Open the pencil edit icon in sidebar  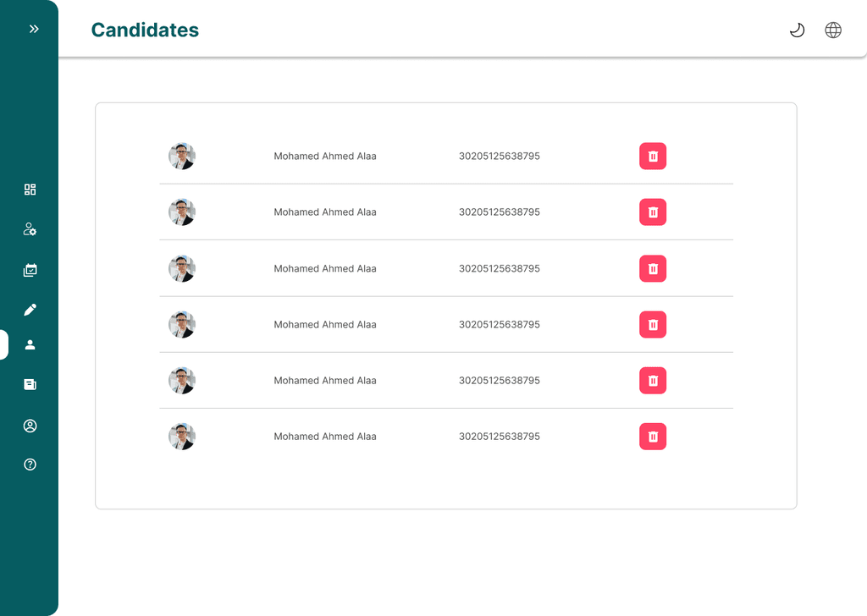pos(30,310)
